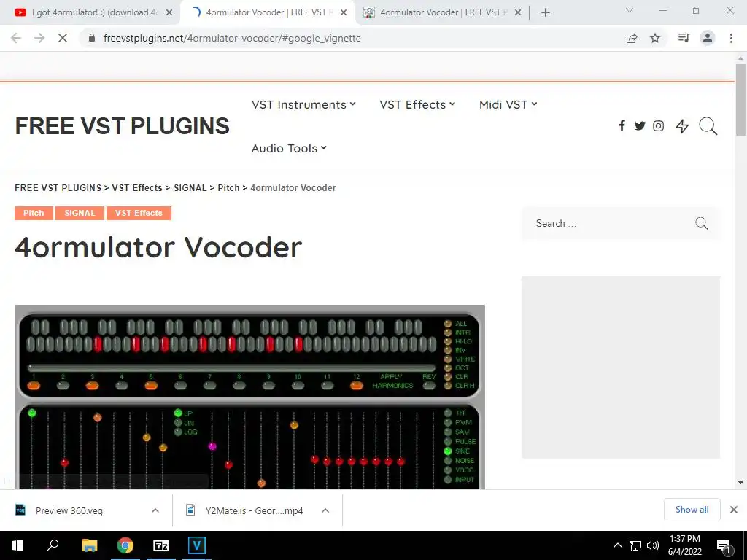Click the orange SIGNAL category tag
Screen dimensions: 747x560
click(80, 213)
